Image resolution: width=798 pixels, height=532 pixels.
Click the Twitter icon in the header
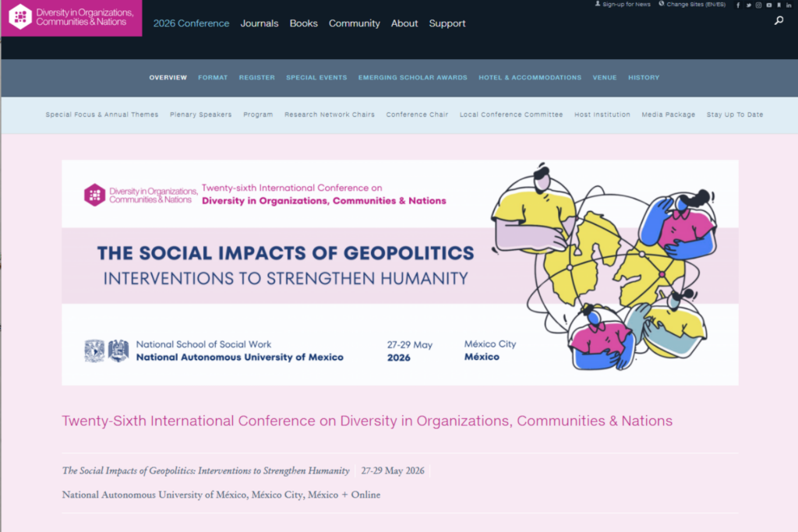[x=748, y=5]
